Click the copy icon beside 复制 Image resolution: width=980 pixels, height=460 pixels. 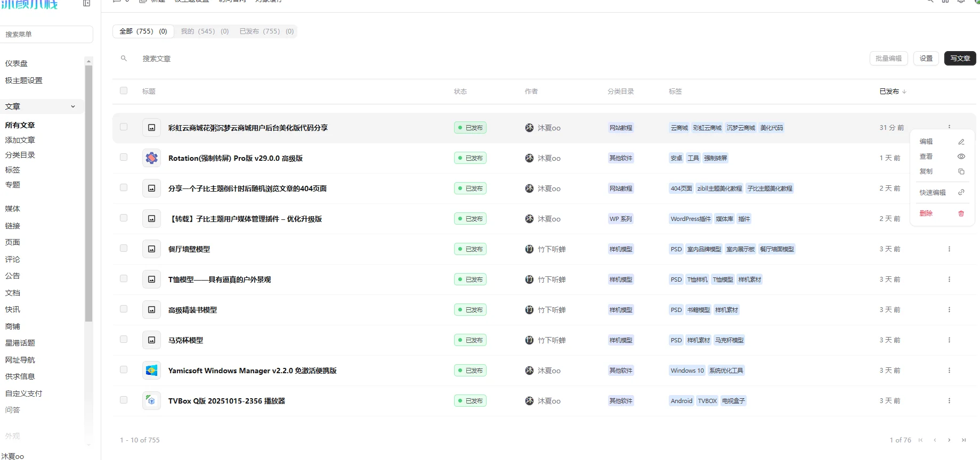(961, 171)
